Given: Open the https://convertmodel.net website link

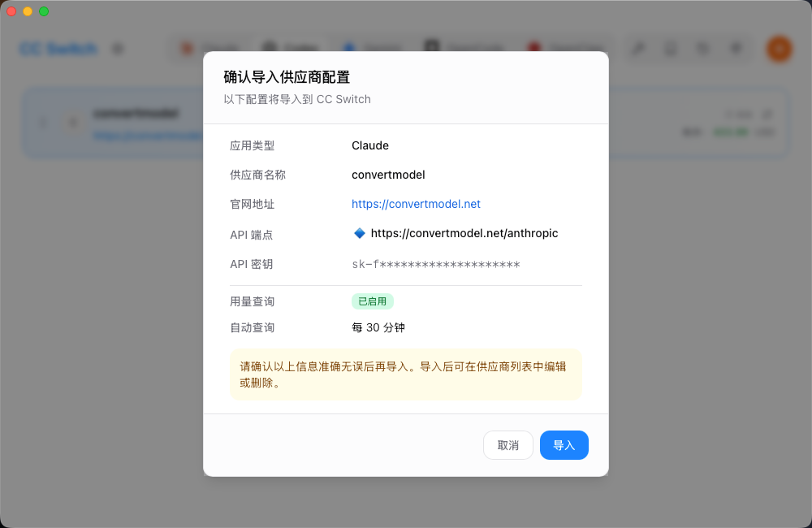Looking at the screenshot, I should click(416, 204).
